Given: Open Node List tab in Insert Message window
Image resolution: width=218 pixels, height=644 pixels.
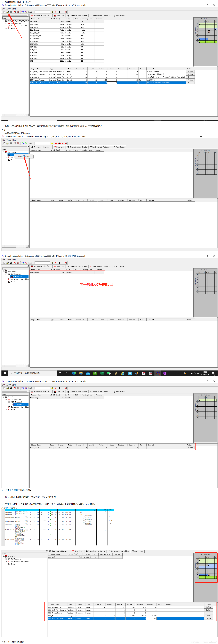Looking at the screenshot, I should pyautogui.click(x=59, y=147).
